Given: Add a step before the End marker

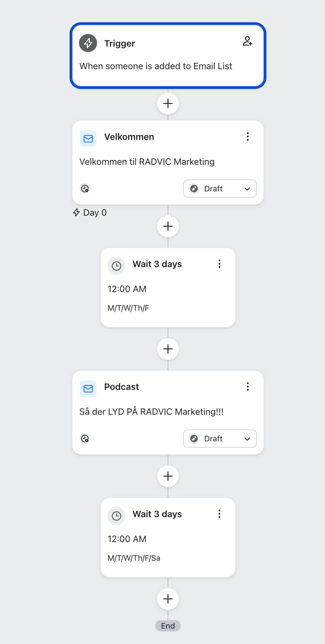Looking at the screenshot, I should coord(168,599).
